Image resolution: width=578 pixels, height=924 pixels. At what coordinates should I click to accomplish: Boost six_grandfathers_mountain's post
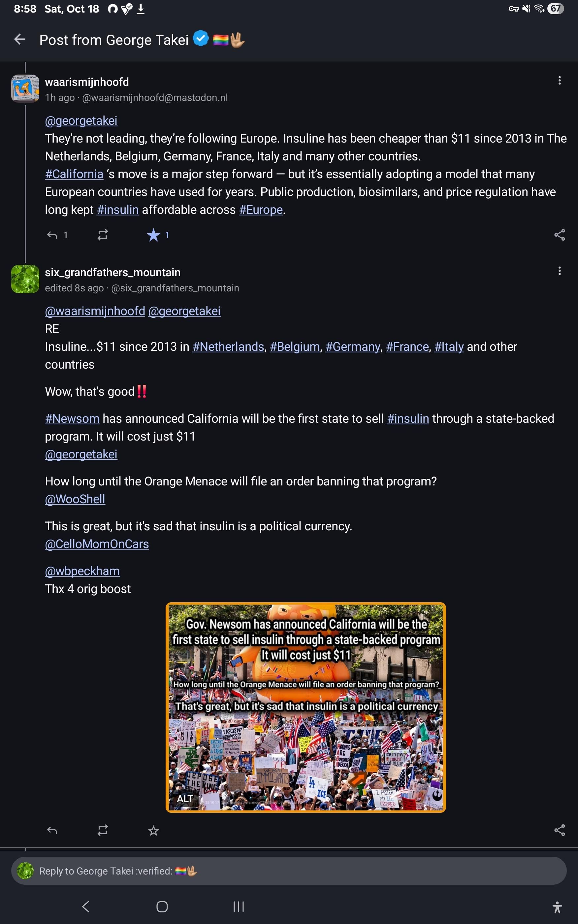click(103, 830)
